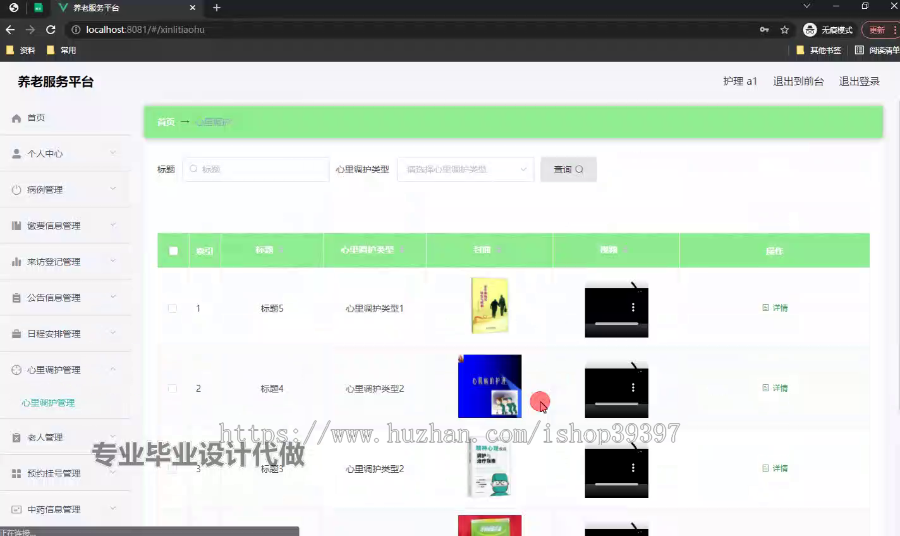Click the video progress bar in row 标题3

(x=616, y=484)
